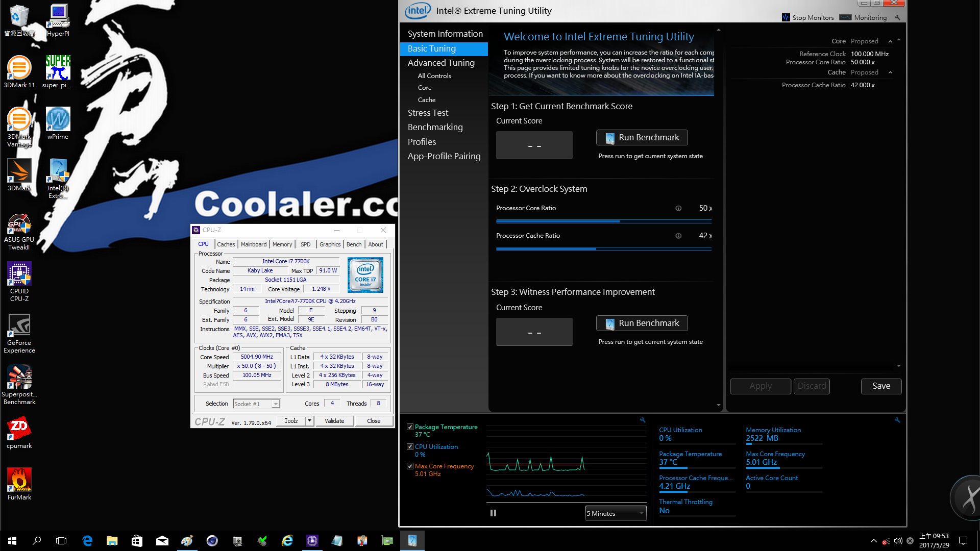Open Profiles in XTU sidebar
This screenshot has width=980, height=551.
click(x=422, y=142)
